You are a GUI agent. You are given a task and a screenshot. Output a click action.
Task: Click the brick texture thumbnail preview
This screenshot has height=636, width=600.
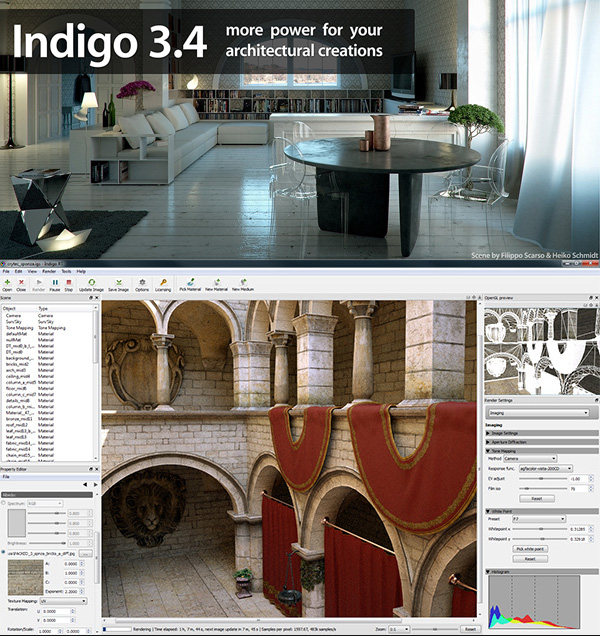point(25,577)
